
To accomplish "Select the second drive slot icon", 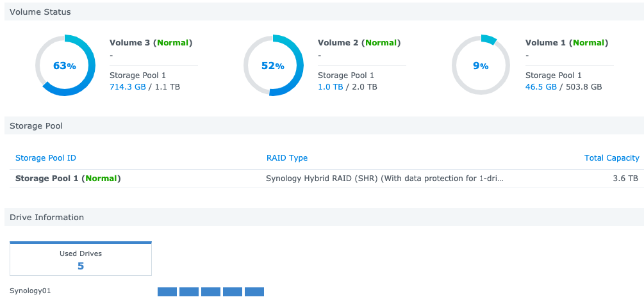I will point(189,292).
